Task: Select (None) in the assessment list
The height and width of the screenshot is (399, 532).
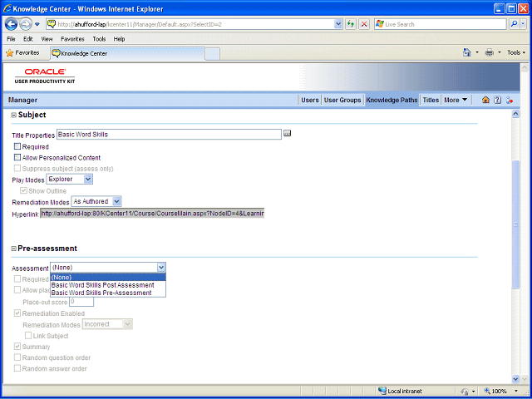Action: pyautogui.click(x=108, y=277)
